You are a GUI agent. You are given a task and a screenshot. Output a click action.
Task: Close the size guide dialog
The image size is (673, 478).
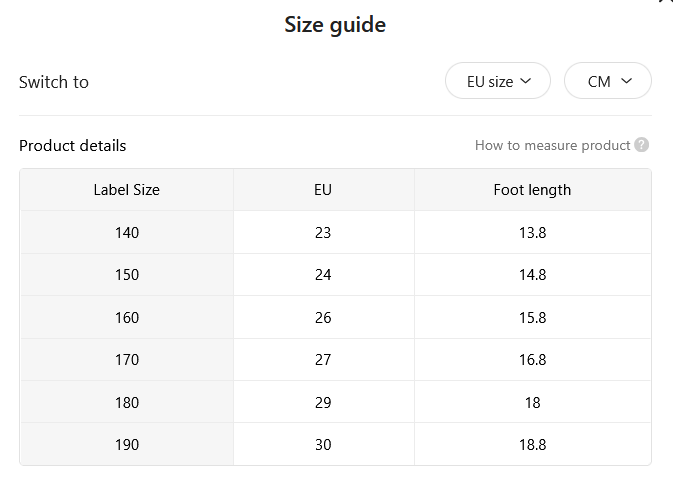(x=666, y=1)
